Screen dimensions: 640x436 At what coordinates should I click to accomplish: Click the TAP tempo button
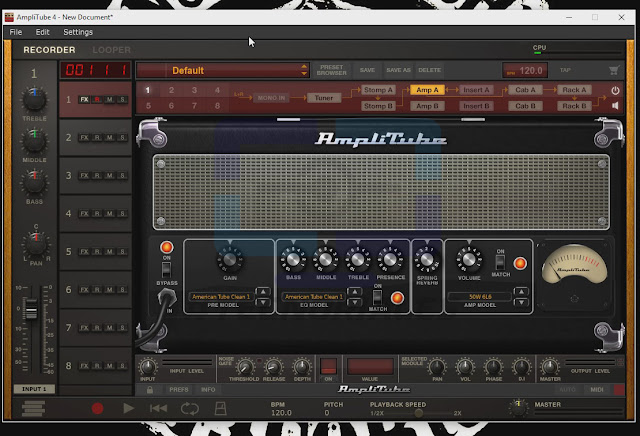click(x=565, y=70)
